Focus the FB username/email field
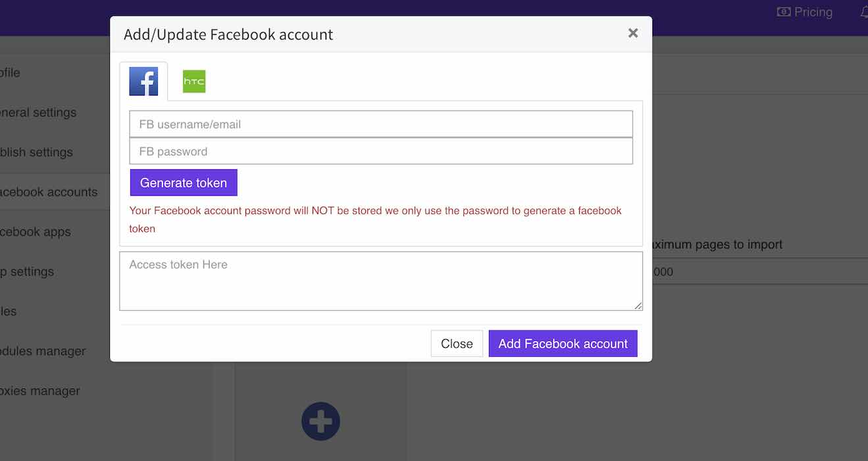The image size is (868, 461). coord(381,124)
